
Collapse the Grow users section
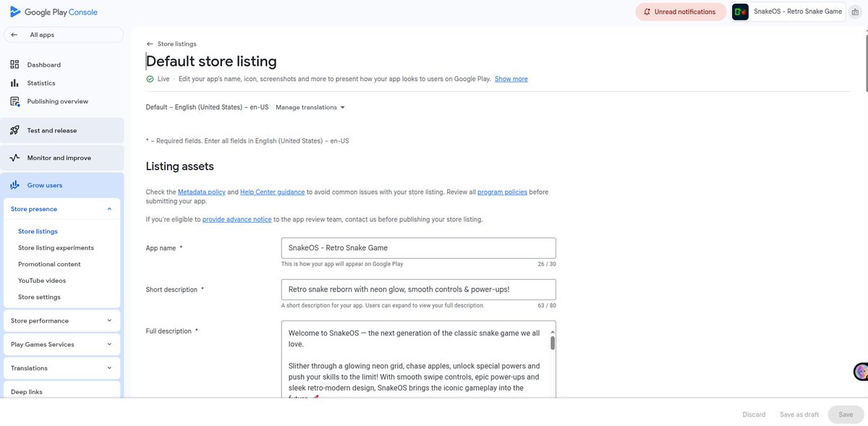pos(62,185)
